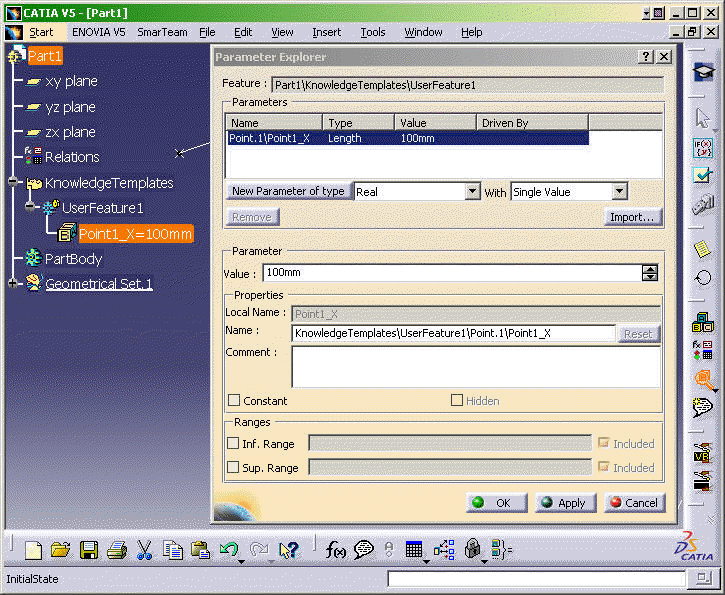Image resolution: width=725 pixels, height=595 pixels.
Task: Click the comment bubble icon in bottom toolbar
Action: [364, 550]
